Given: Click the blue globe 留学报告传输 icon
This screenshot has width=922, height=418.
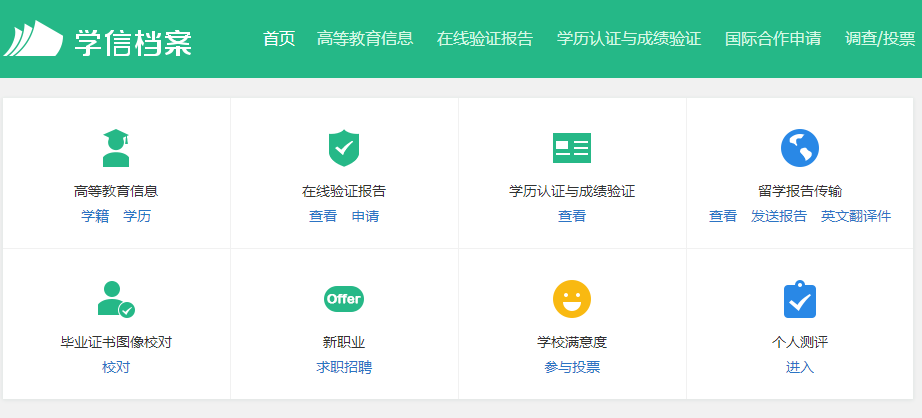Looking at the screenshot, I should 799,148.
